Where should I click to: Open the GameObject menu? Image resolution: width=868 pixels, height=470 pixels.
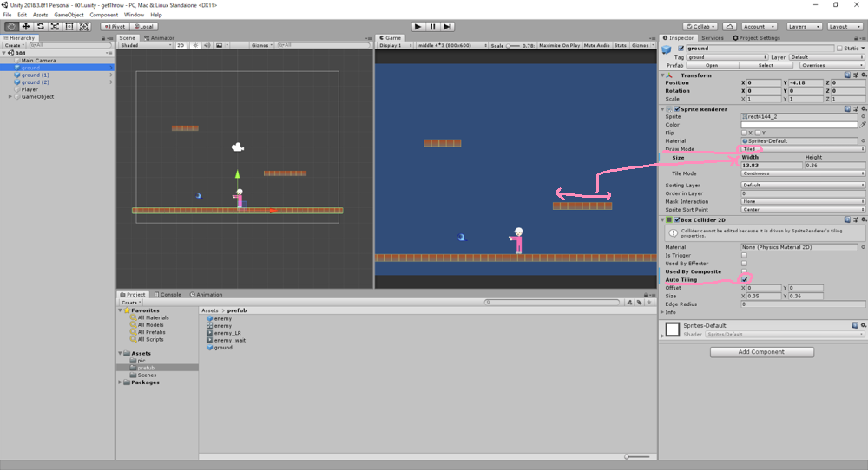(69, 15)
